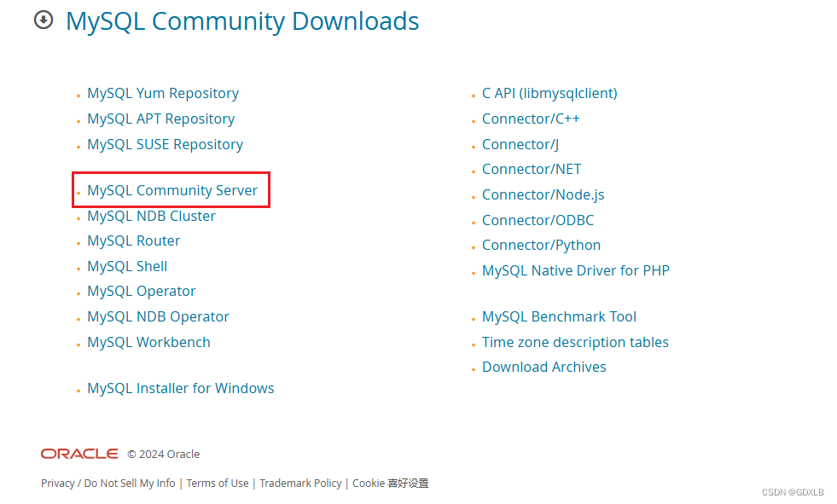This screenshot has width=837, height=504.
Task: Select the C API (libmysqlclient) link
Action: pos(549,93)
